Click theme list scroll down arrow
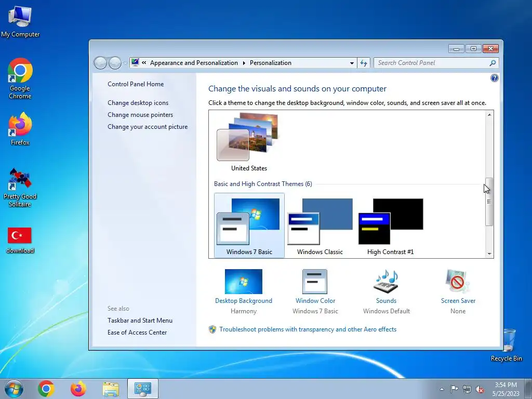 tap(489, 254)
